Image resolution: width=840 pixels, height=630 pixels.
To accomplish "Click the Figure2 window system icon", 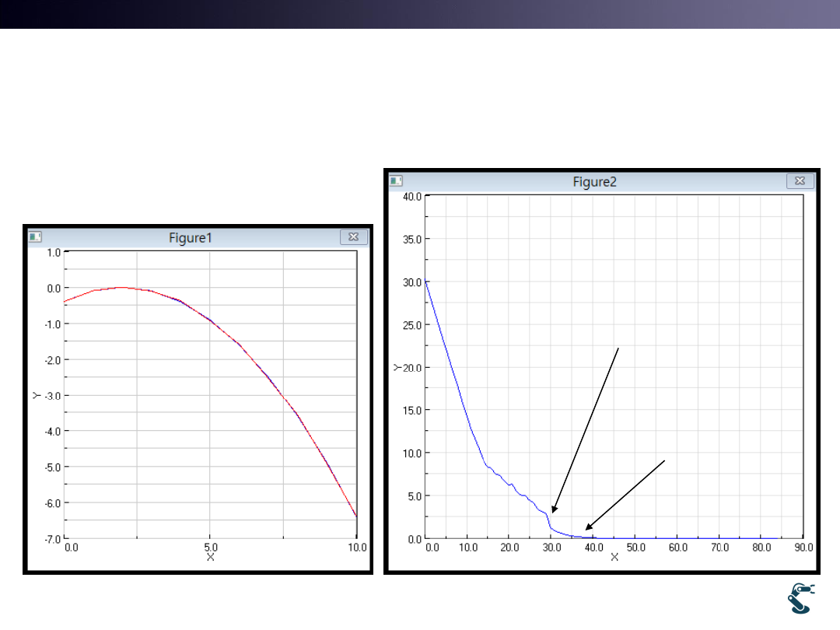I will click(x=397, y=181).
